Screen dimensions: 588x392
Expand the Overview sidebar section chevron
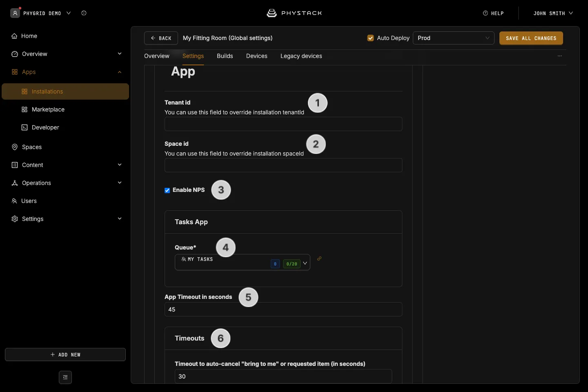coord(120,53)
